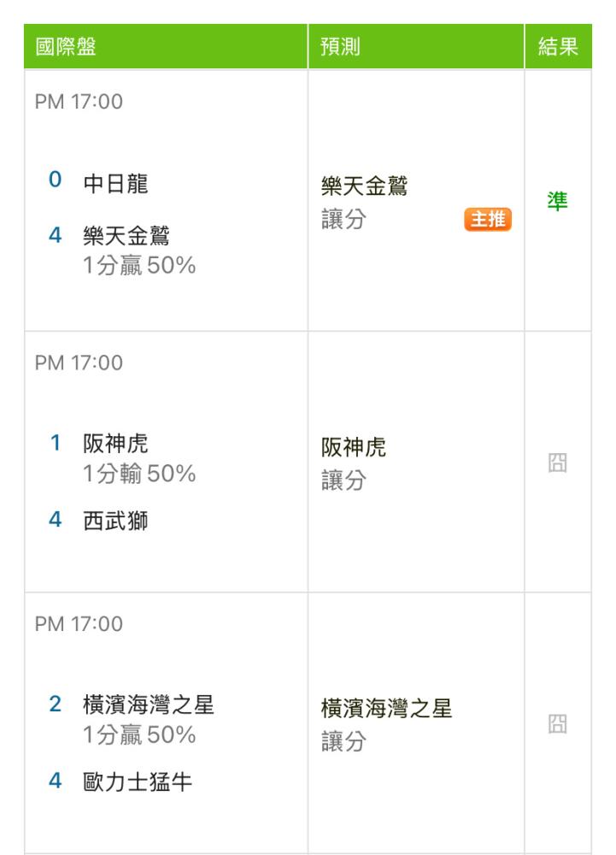The height and width of the screenshot is (855, 616).
Task: Click the 1分輸 50% handicap under 阪神虎
Action: [139, 473]
